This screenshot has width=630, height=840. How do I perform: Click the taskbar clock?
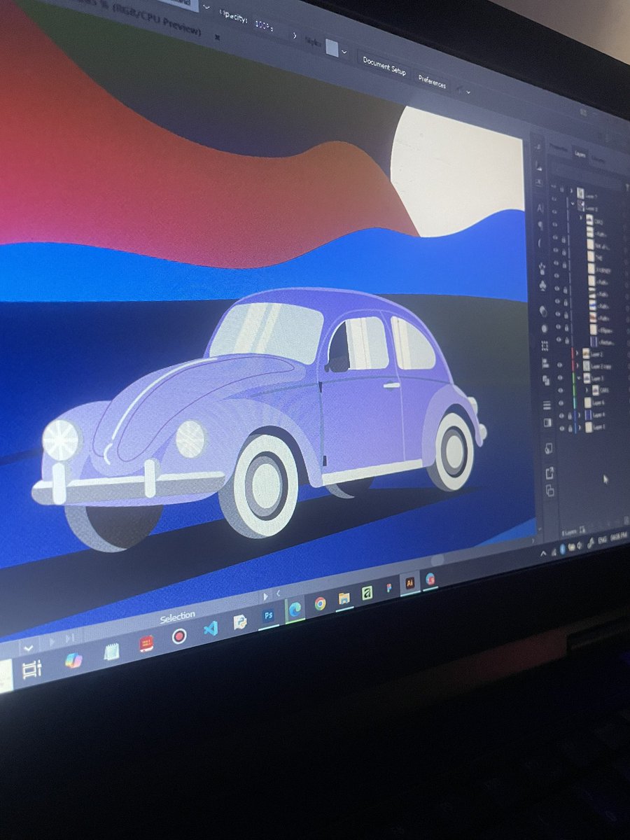point(618,537)
